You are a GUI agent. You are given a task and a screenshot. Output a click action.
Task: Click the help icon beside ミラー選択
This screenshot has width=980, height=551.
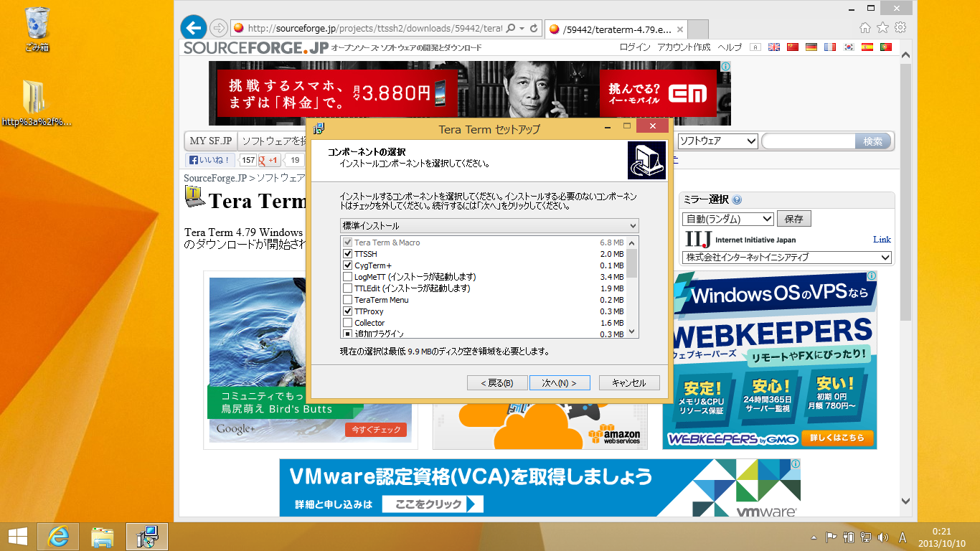pos(737,200)
